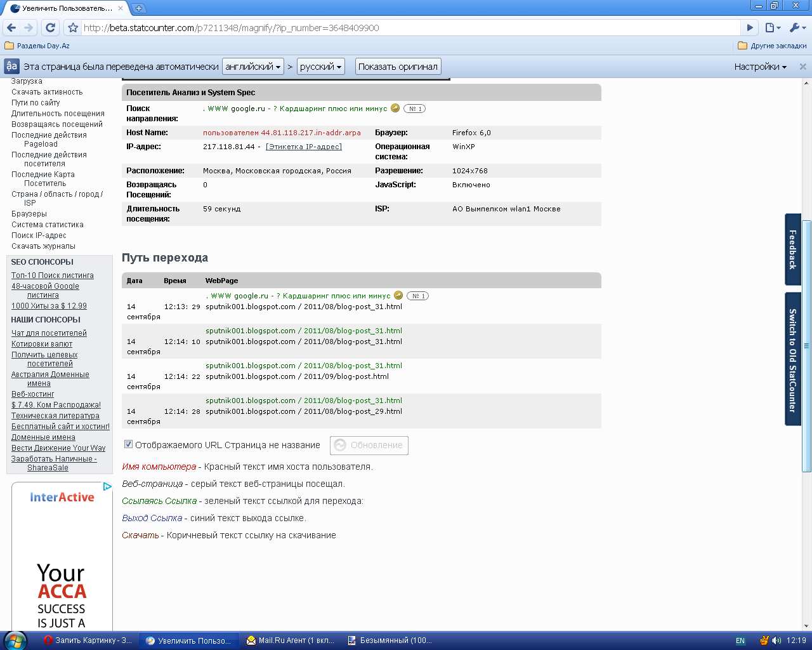This screenshot has height=650, width=812.
Task: Open the InterActive ACCA advertisement
Action: click(x=62, y=556)
